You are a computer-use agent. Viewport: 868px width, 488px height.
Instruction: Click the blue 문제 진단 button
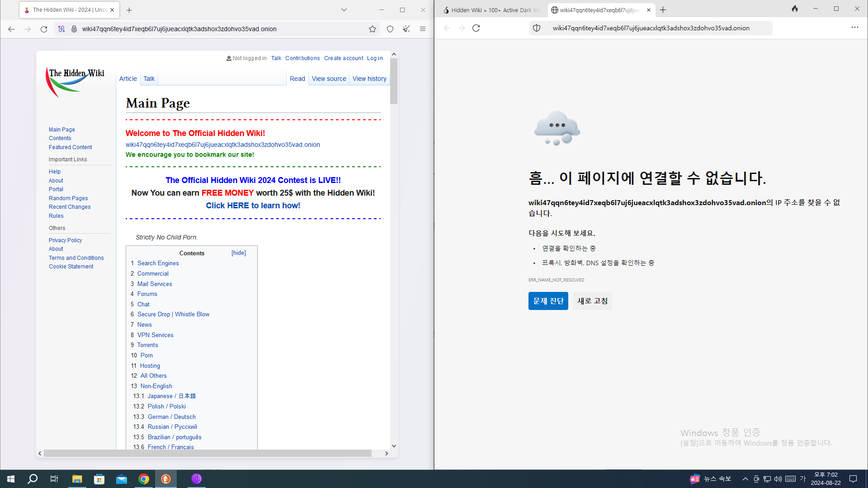548,301
